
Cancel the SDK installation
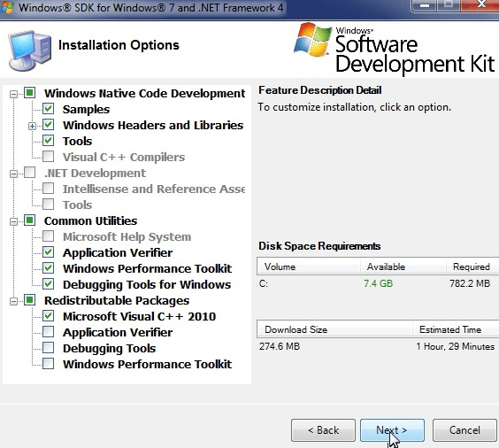(x=464, y=430)
